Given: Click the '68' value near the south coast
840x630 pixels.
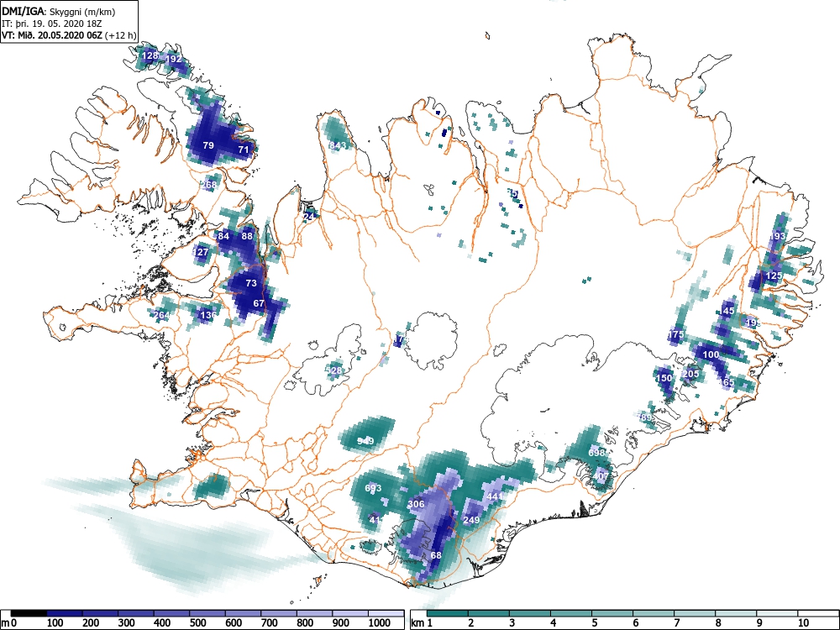Looking at the screenshot, I should pos(436,555).
